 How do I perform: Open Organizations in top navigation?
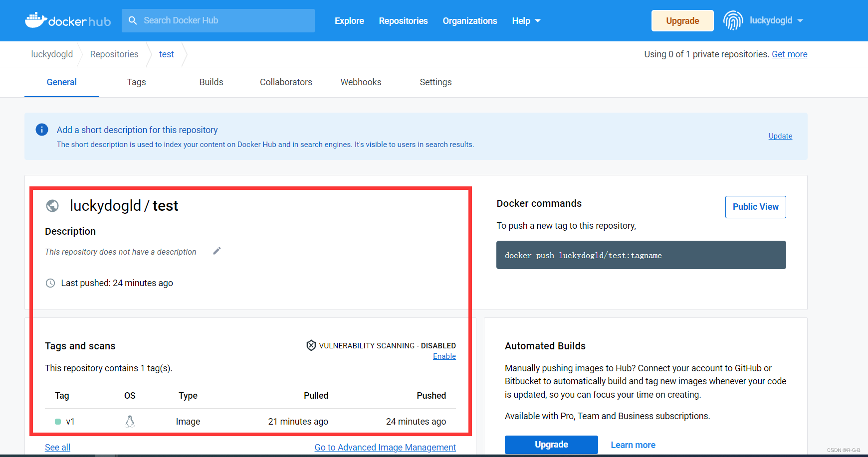click(470, 21)
